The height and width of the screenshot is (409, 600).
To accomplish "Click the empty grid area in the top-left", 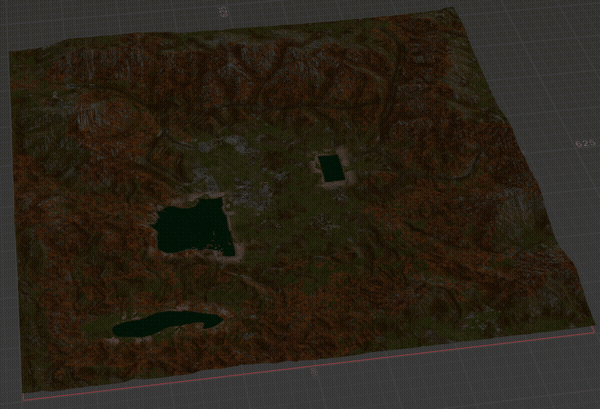I will point(60,18).
